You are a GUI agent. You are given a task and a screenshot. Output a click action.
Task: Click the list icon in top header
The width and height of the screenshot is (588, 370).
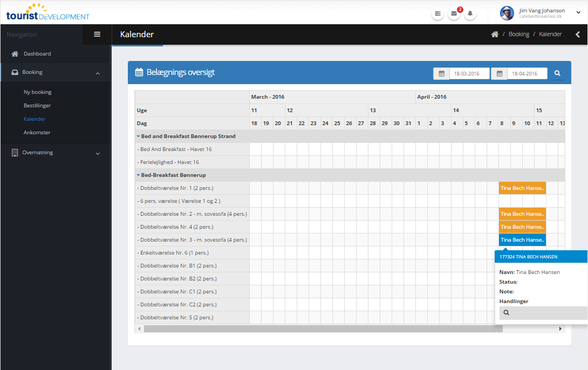pos(438,14)
